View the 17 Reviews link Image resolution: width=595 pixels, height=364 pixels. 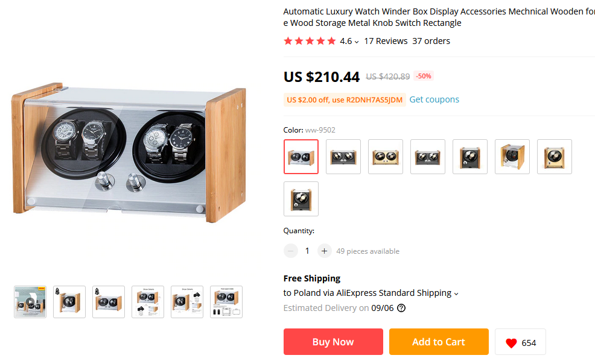[386, 41]
